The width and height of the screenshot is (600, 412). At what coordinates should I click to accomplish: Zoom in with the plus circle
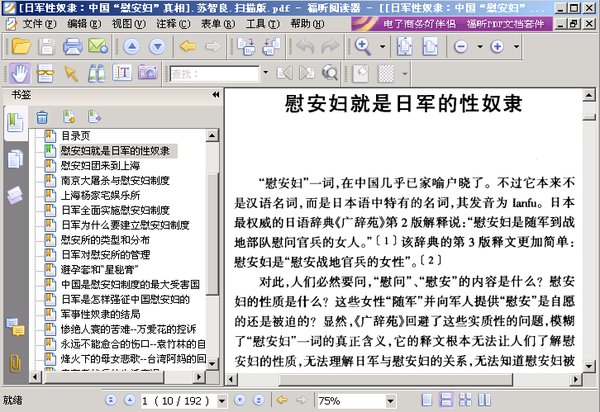pyautogui.click(x=497, y=47)
